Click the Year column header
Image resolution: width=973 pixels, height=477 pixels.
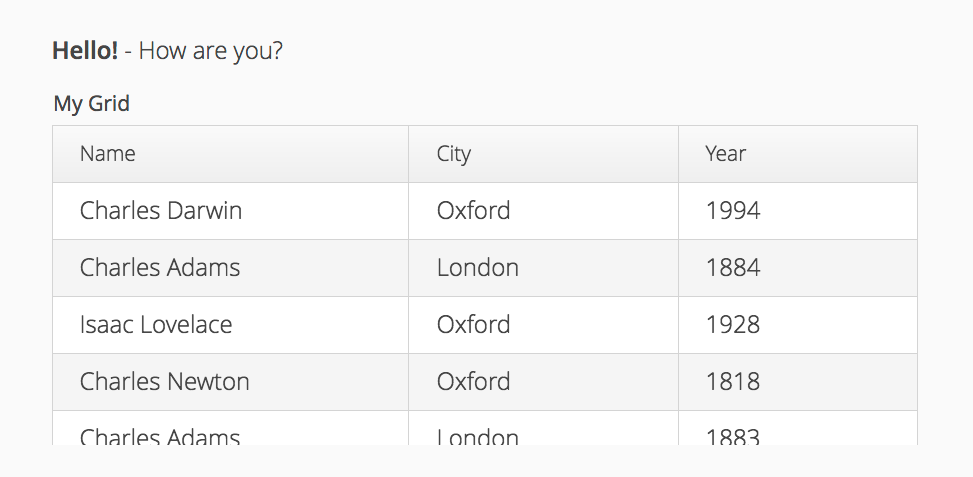[x=798, y=154]
